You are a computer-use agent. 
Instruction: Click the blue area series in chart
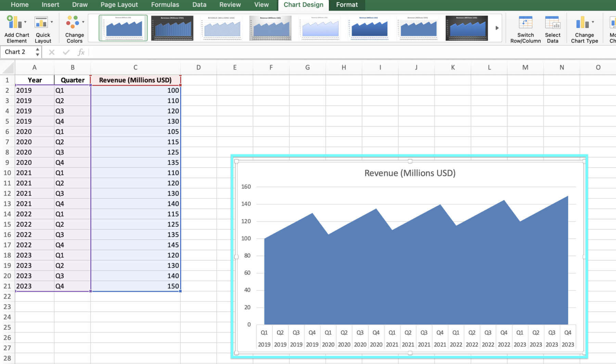[416, 274]
